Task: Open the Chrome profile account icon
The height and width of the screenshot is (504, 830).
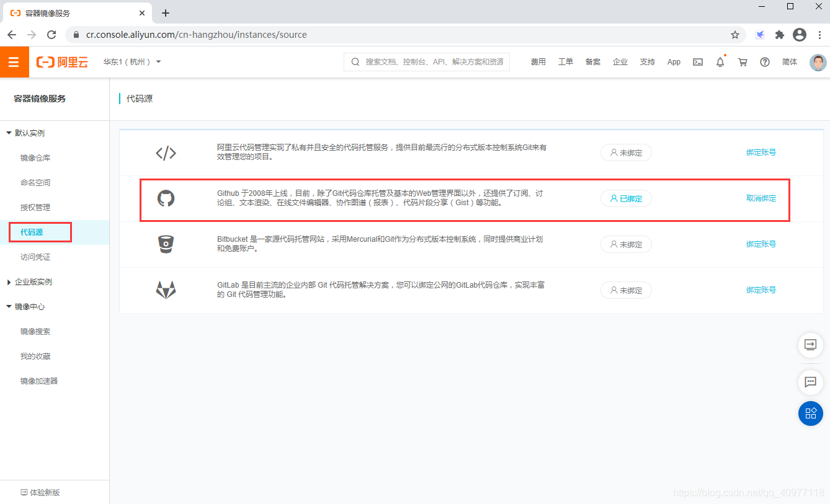Action: tap(800, 35)
